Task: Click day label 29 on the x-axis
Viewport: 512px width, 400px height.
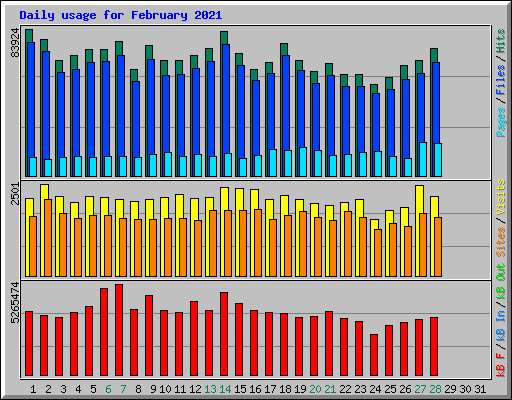Action: tap(450, 389)
